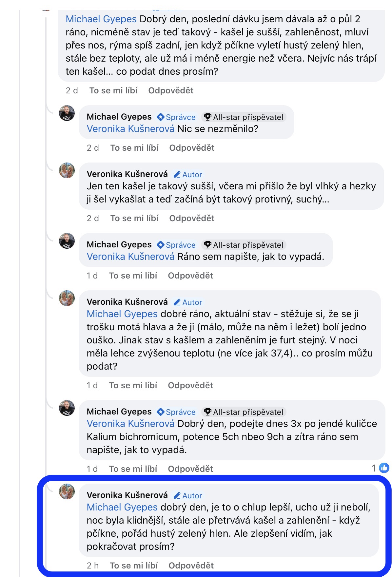This screenshot has height=577, width=392.
Task: Reply to the "Jen ten kašel" comment
Action: pyautogui.click(x=192, y=218)
